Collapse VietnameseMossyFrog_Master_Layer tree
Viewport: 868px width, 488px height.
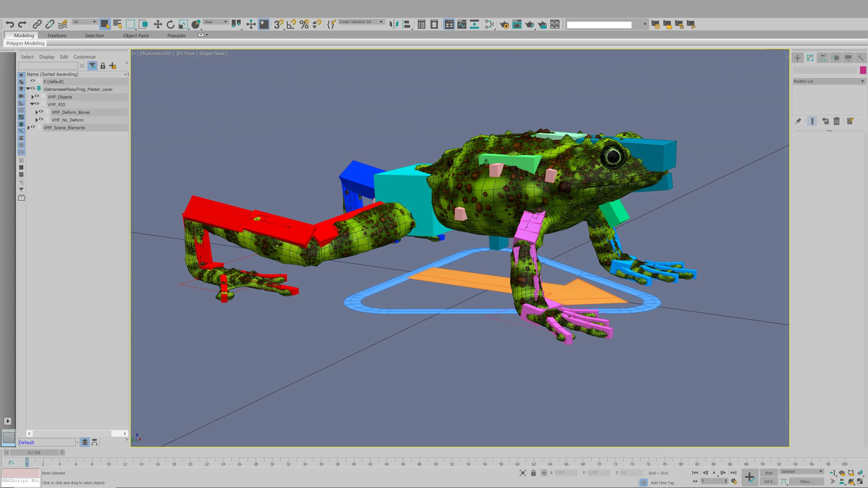click(28, 89)
